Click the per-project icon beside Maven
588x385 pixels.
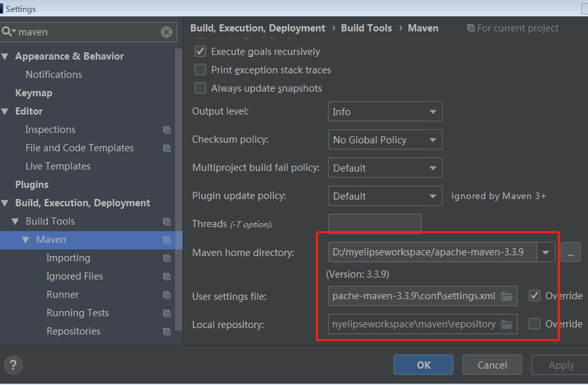click(x=167, y=240)
